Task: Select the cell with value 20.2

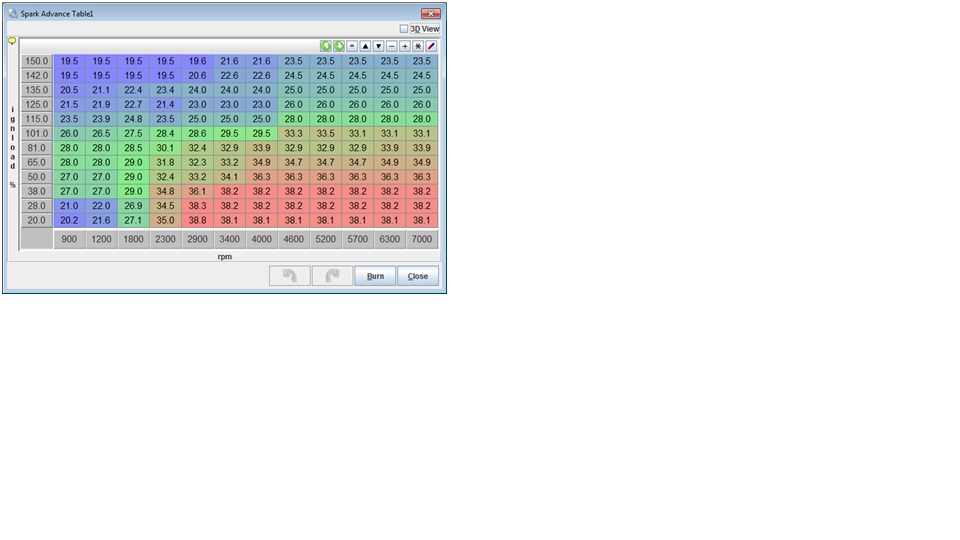Action: [x=69, y=220]
